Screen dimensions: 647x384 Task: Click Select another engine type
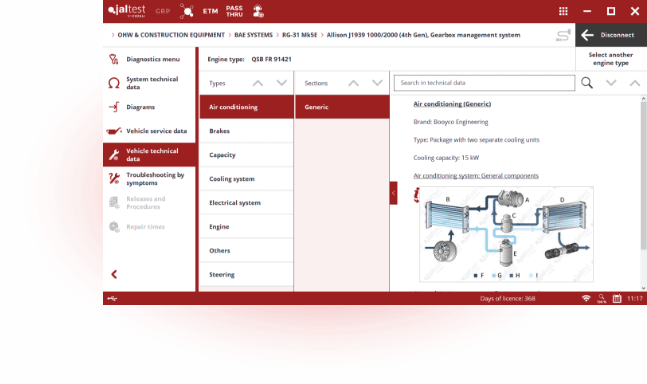611,59
